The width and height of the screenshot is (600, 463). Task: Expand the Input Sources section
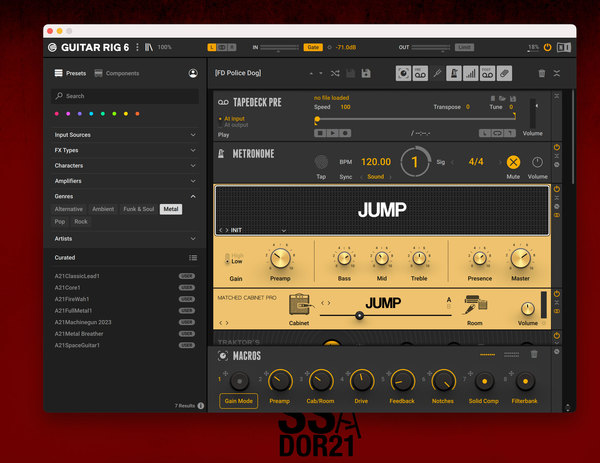coord(125,135)
